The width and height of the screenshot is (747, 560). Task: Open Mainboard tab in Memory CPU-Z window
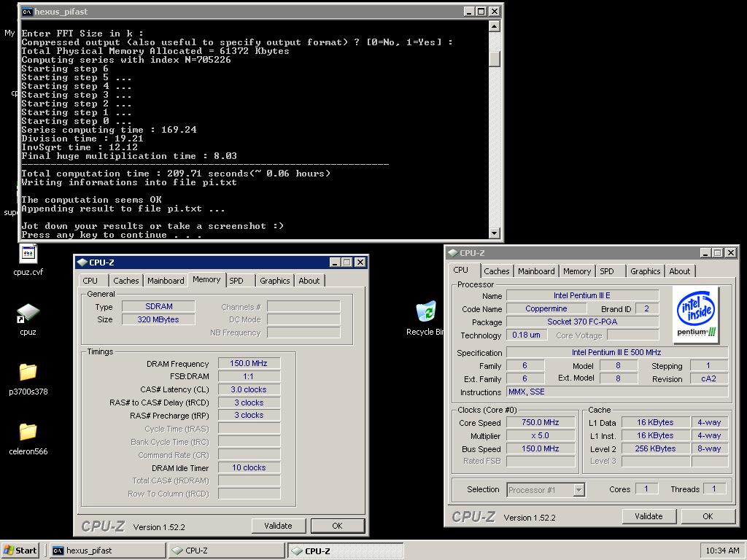(166, 281)
